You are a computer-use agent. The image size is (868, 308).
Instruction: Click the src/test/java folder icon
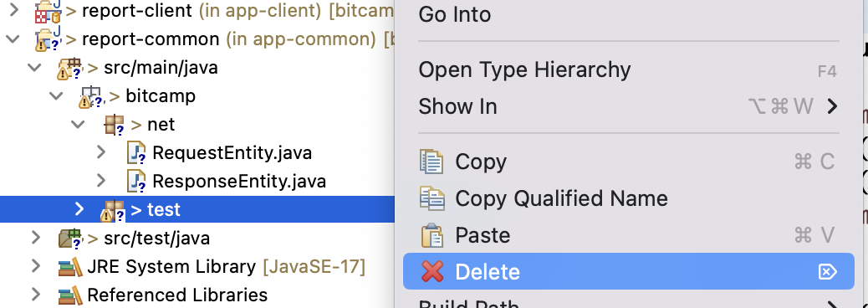click(x=70, y=239)
